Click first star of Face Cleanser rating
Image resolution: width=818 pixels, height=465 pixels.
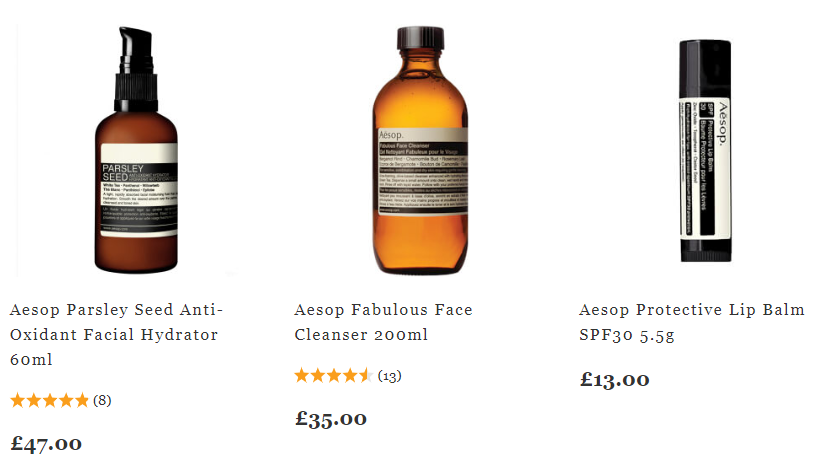302,375
